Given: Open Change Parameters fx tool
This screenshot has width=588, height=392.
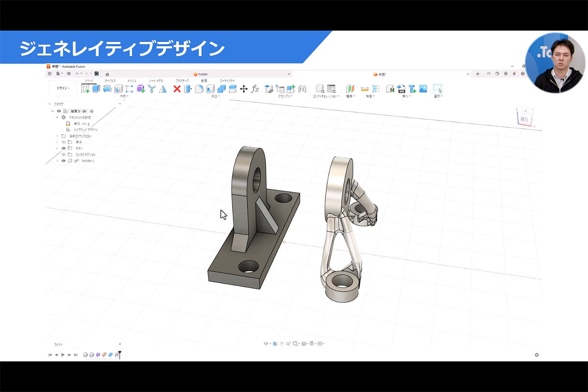Looking at the screenshot, I should 255,89.
